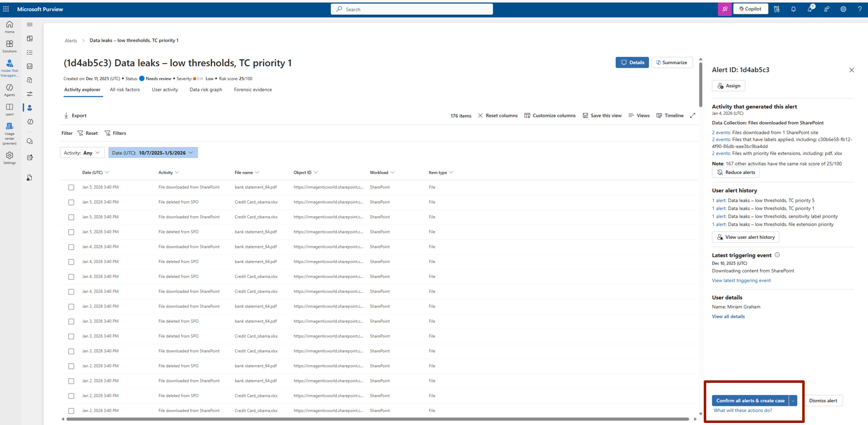Open dropdown arrow beside Confirm all alerts
868x425 pixels.
pyautogui.click(x=793, y=400)
